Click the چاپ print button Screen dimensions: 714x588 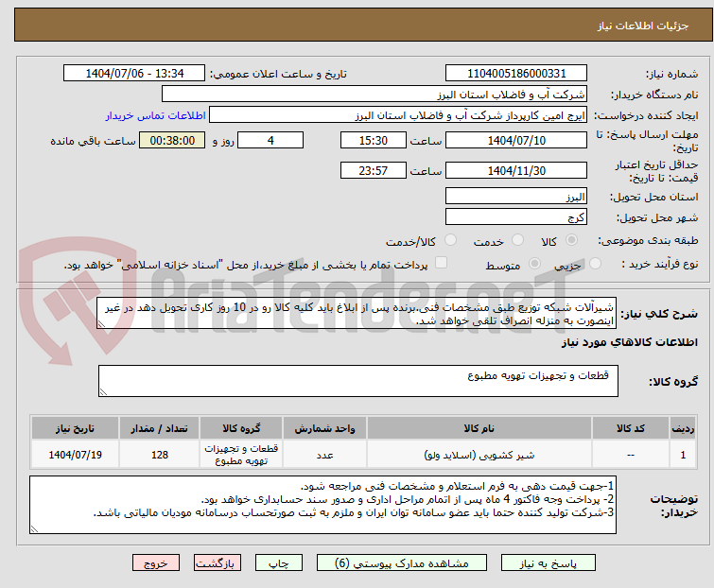click(x=278, y=563)
